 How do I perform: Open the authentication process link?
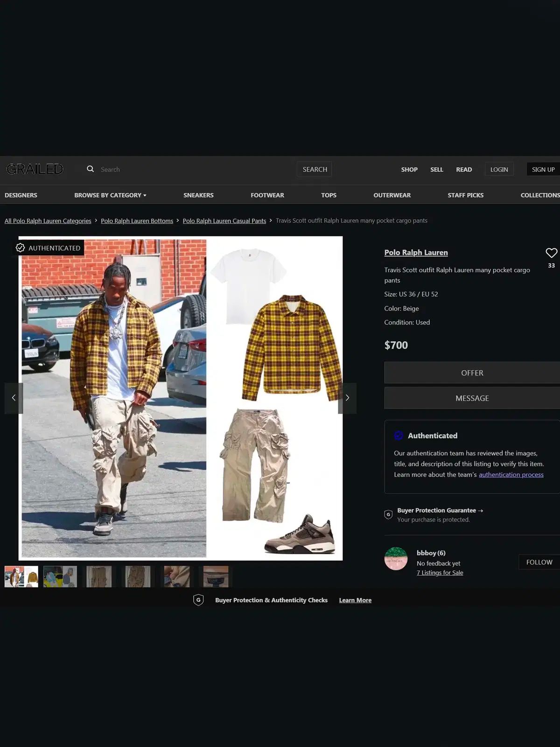click(511, 475)
